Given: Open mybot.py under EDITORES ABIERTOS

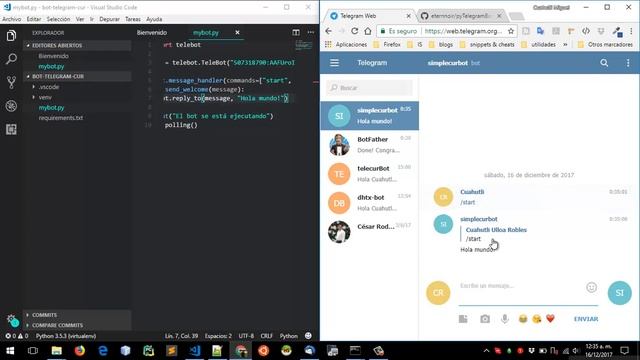Looking at the screenshot, I should coord(51,66).
